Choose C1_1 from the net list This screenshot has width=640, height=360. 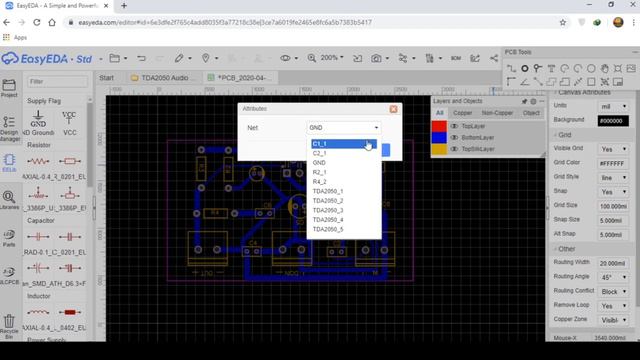coord(344,144)
